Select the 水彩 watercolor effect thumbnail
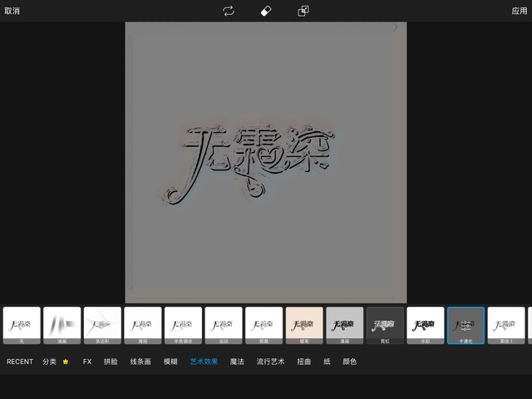 pyautogui.click(x=426, y=325)
